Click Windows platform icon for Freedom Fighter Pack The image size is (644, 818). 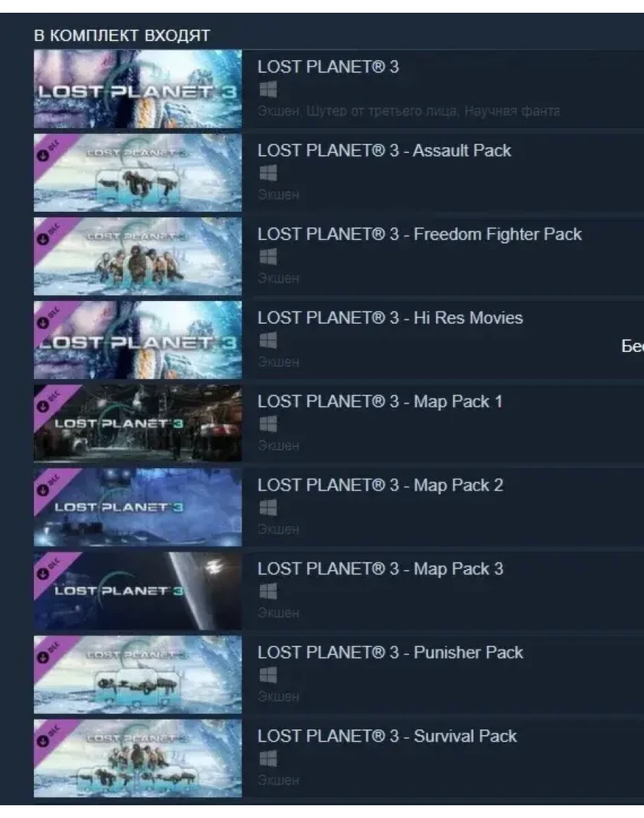tap(268, 256)
